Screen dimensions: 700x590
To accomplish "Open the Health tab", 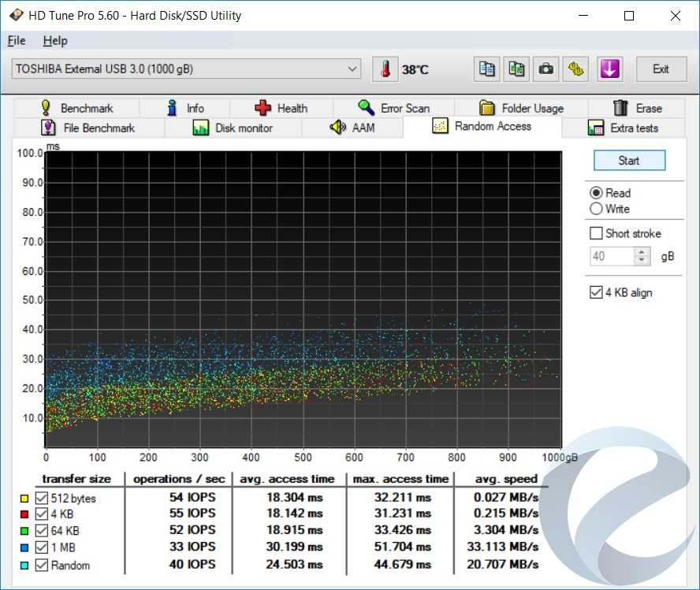I will [x=281, y=108].
